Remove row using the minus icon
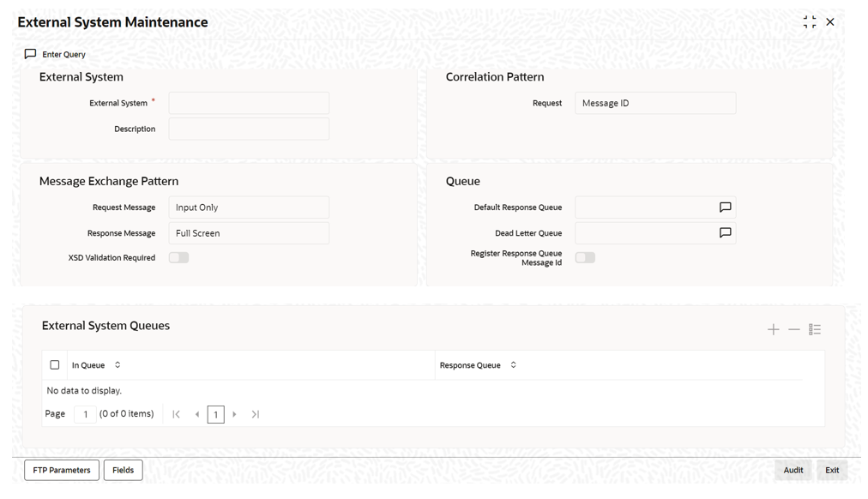Image resolution: width=868 pixels, height=499 pixels. tap(794, 330)
